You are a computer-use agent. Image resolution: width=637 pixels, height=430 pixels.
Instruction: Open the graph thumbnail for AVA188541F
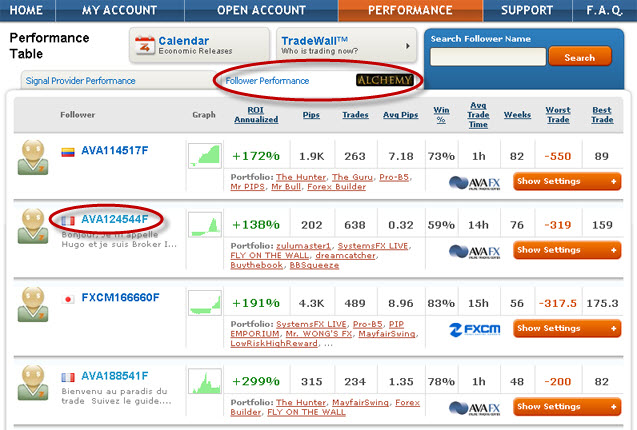[x=204, y=382]
